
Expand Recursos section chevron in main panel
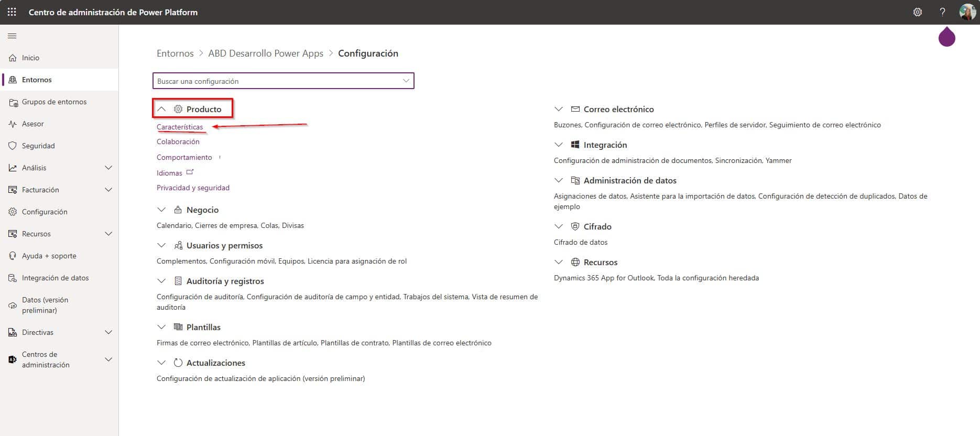pyautogui.click(x=559, y=262)
